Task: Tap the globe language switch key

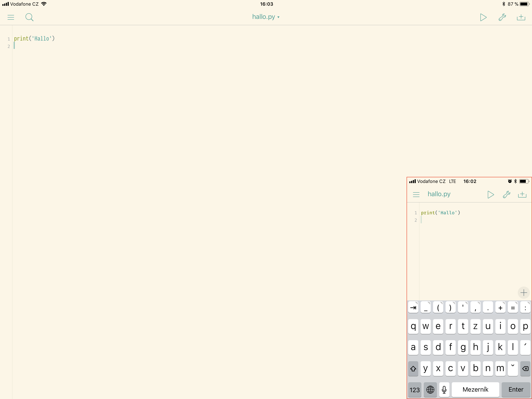Action: [430, 390]
